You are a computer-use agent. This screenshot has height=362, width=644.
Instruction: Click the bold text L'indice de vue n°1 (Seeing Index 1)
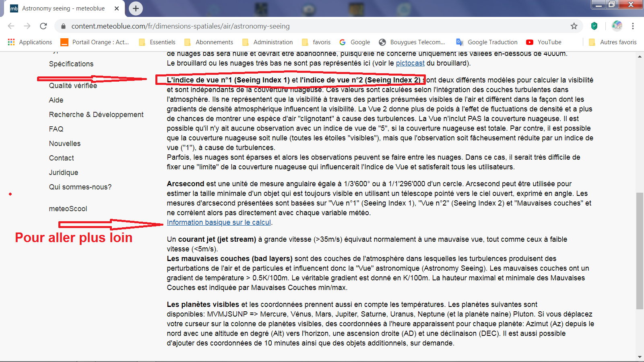point(228,80)
